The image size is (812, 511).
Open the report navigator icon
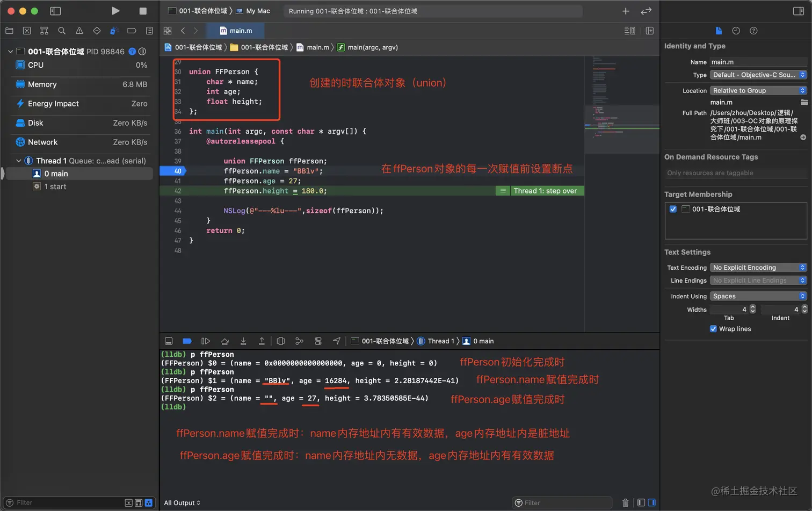pyautogui.click(x=149, y=31)
